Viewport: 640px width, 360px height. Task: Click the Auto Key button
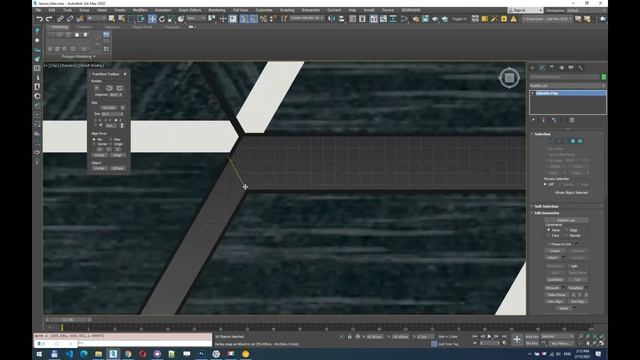(532, 337)
